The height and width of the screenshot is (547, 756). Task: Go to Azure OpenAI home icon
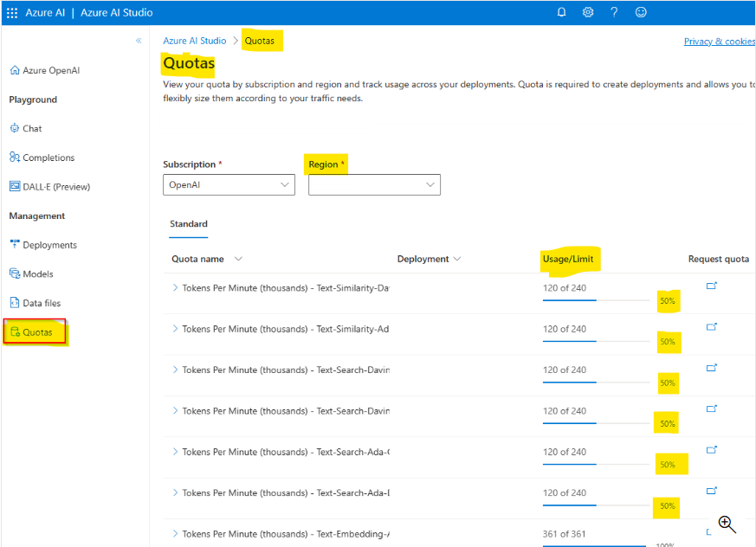point(15,70)
